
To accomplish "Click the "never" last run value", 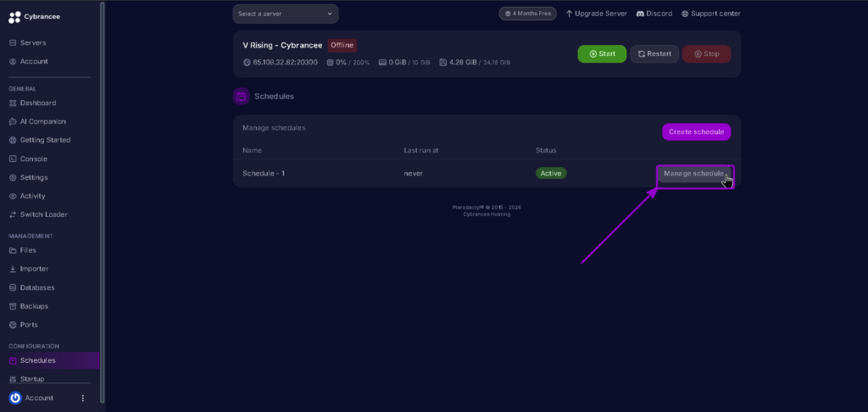I will pos(414,174).
